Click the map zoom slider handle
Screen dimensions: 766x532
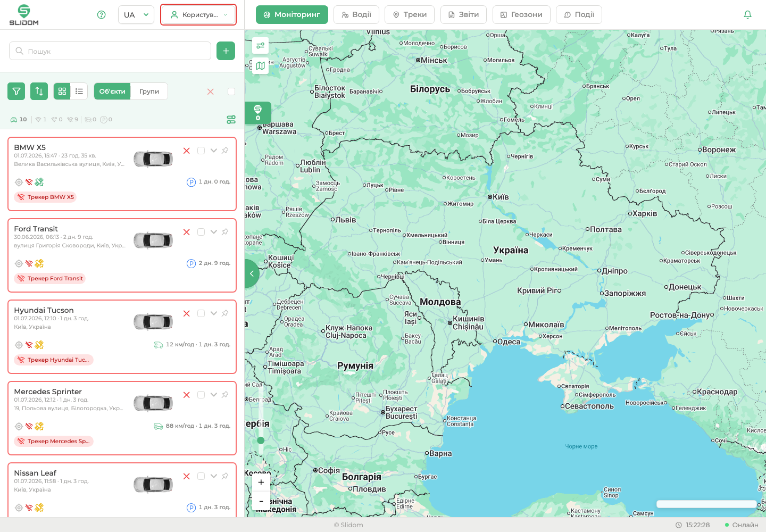pos(261,440)
